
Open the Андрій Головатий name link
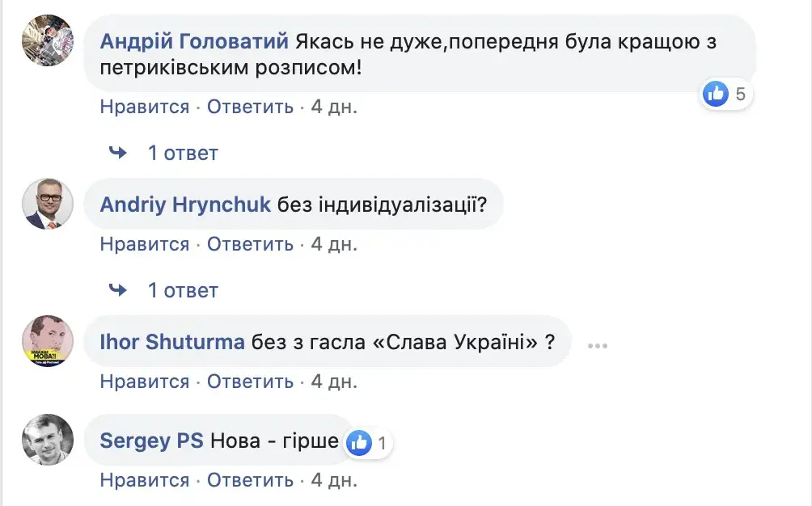point(194,41)
